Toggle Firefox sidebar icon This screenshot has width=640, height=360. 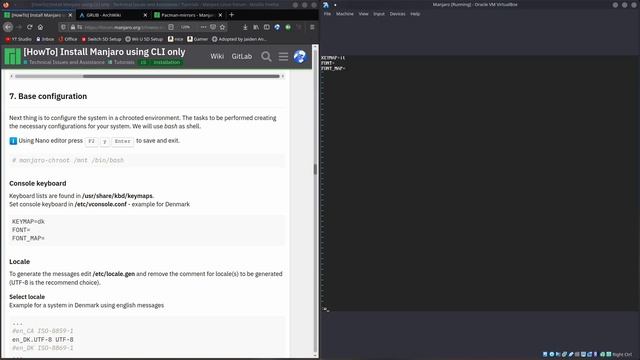click(267, 27)
